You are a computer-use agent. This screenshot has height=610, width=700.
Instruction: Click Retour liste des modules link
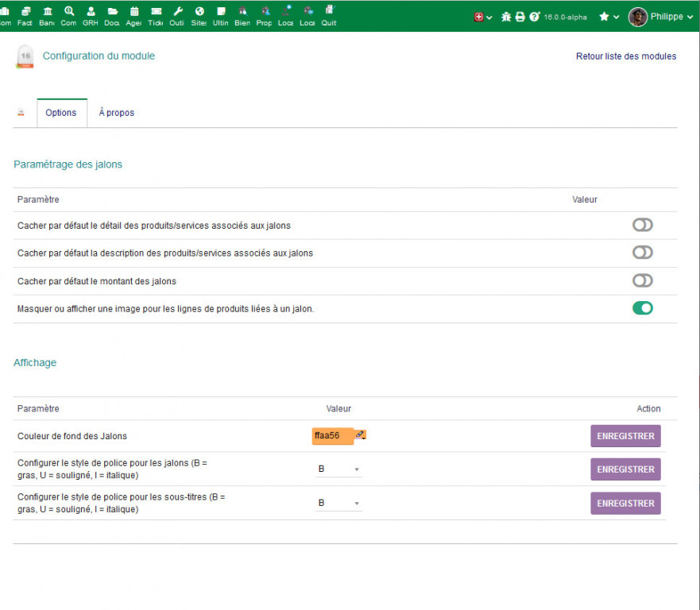(626, 56)
